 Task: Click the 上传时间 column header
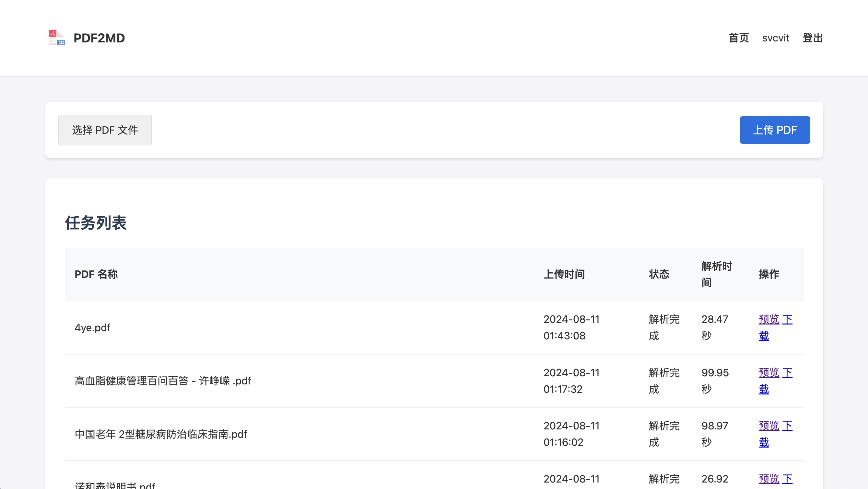click(564, 275)
